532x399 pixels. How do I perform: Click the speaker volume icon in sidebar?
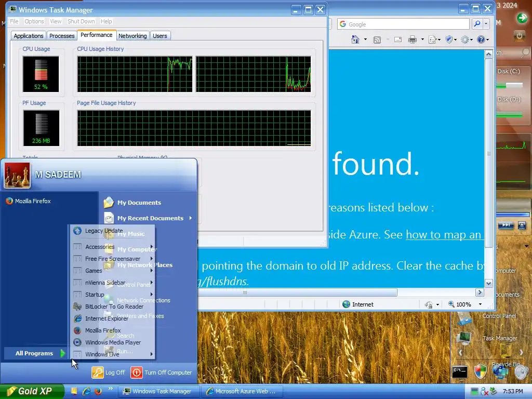(x=521, y=372)
